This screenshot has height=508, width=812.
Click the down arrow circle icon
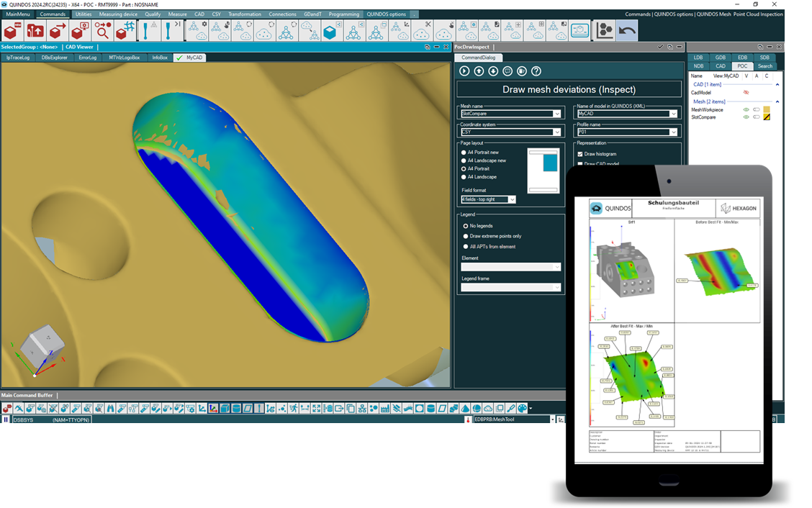pos(493,71)
